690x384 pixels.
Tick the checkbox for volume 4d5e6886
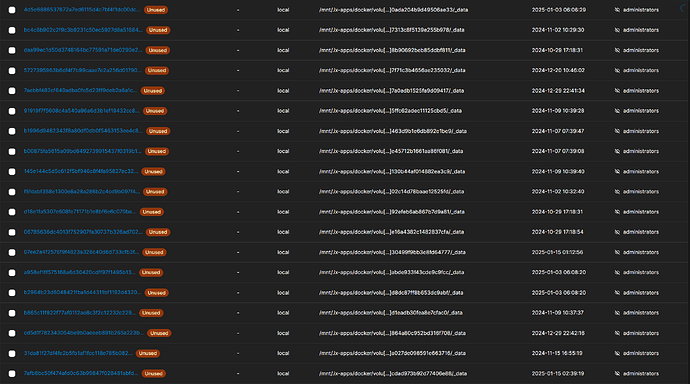click(12, 10)
